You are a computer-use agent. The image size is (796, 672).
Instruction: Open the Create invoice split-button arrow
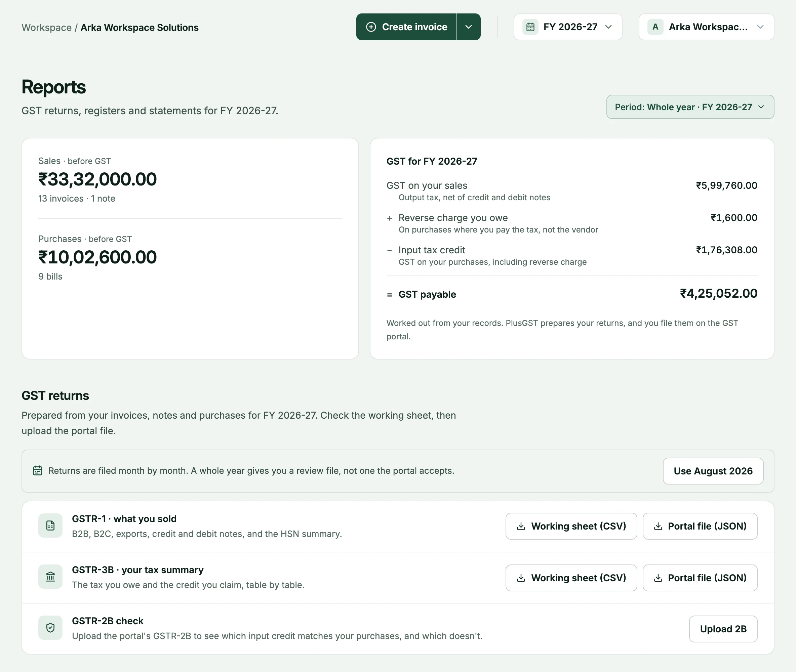[x=469, y=27]
